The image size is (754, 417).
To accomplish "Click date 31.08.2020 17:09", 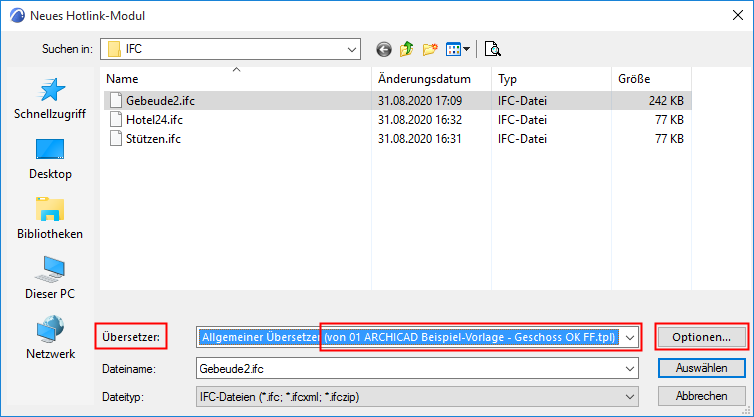I will [x=420, y=101].
